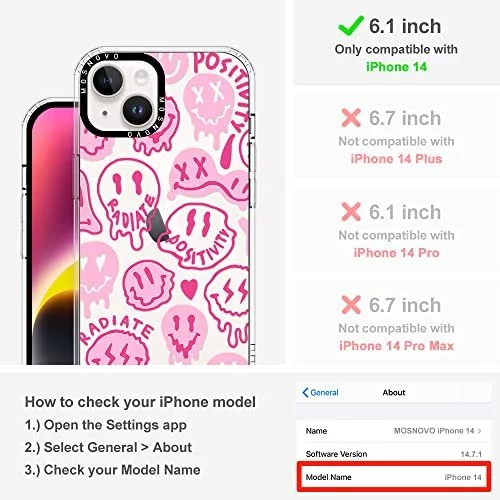Viewport: 500px width, 500px height.
Task: Click the iPhone 14 Plus label
Action: coord(396,159)
